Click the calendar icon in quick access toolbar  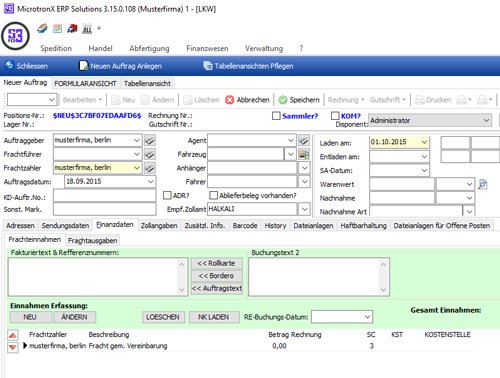(57, 29)
